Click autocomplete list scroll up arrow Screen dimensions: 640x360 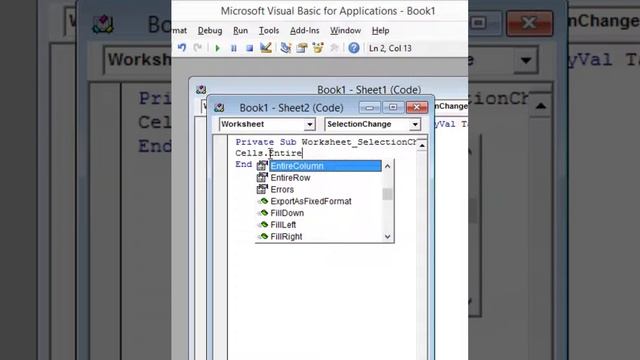click(x=388, y=166)
